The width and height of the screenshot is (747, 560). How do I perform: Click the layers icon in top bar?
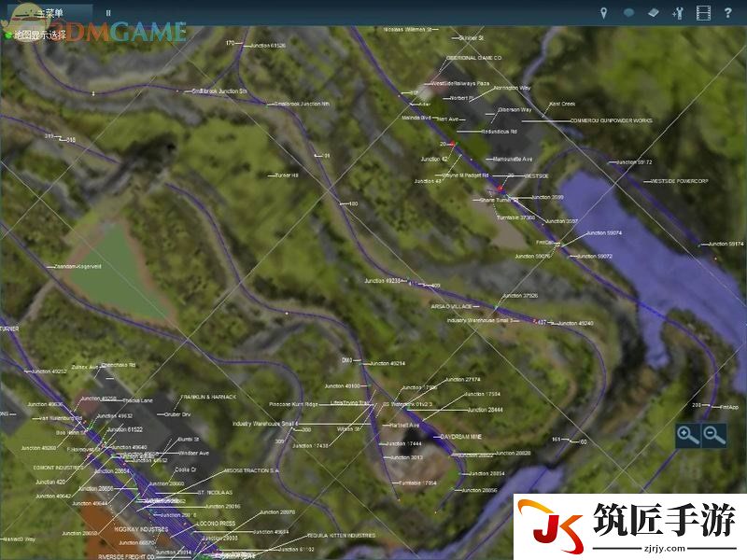[654, 13]
